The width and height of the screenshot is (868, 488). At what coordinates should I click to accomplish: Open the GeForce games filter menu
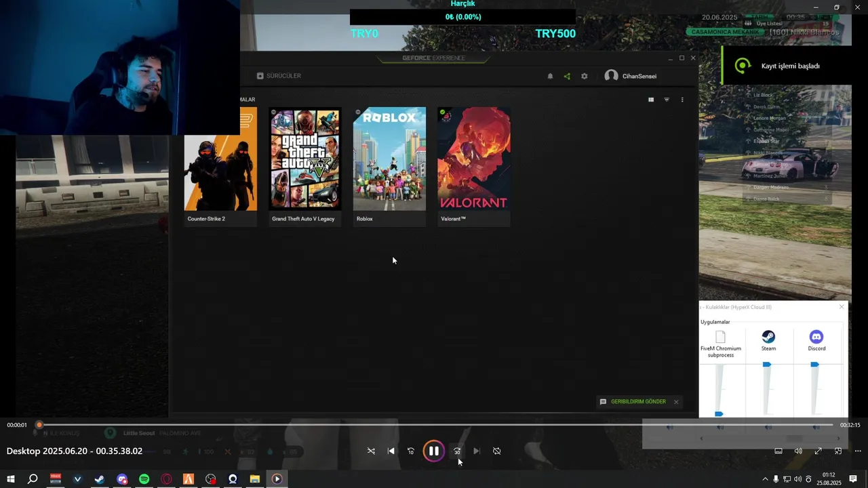pyautogui.click(x=667, y=100)
